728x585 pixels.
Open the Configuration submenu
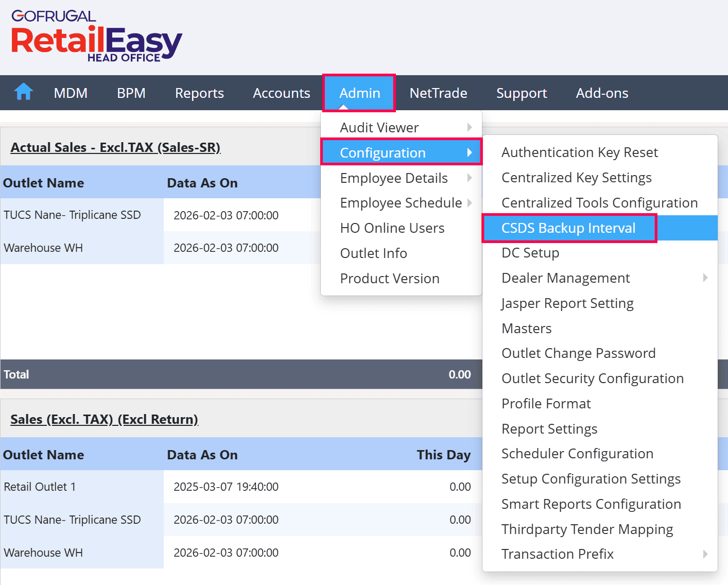pos(401,152)
